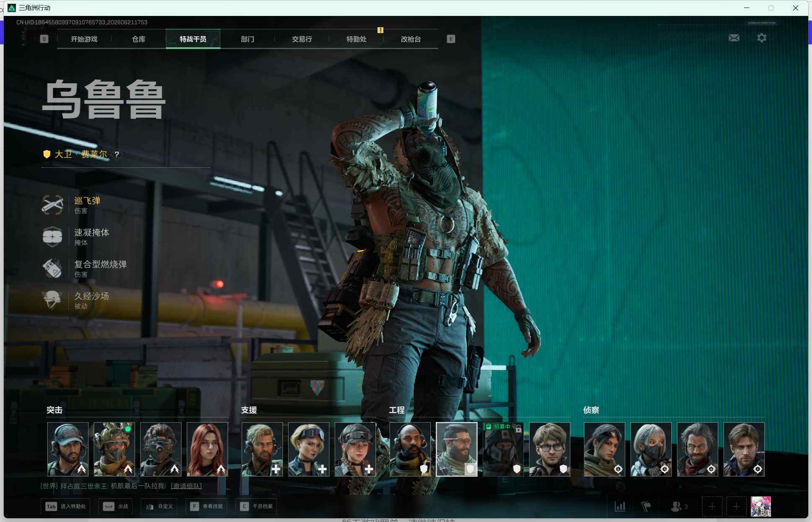The height and width of the screenshot is (522, 812).
Task: Click the 久经沙场 skill name
Action: [x=92, y=296]
